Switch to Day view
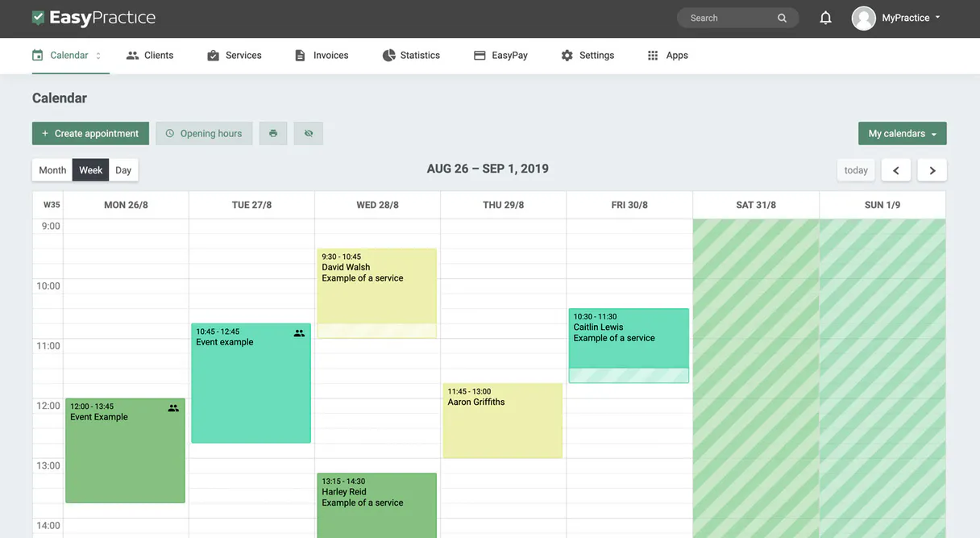The width and height of the screenshot is (980, 538). click(123, 170)
